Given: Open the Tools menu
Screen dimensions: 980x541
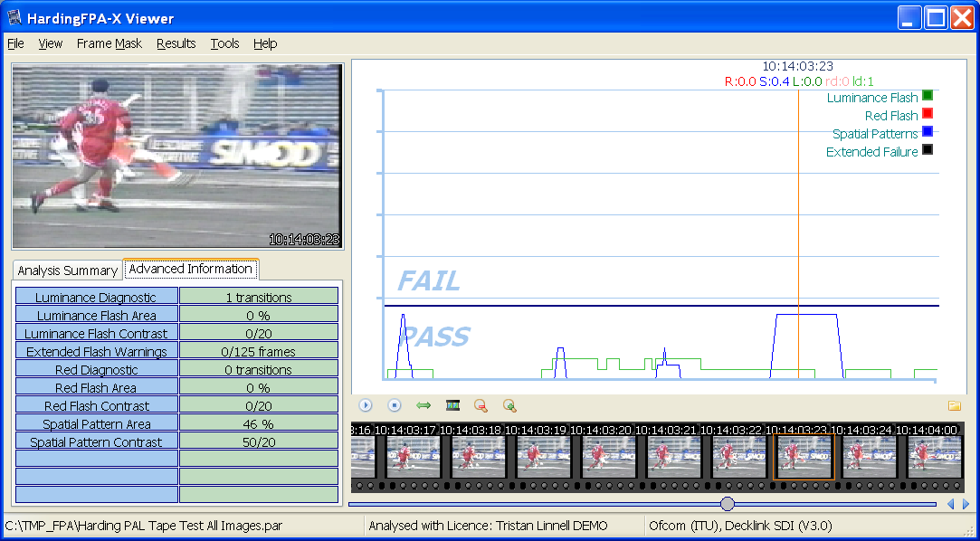Looking at the screenshot, I should pyautogui.click(x=225, y=43).
